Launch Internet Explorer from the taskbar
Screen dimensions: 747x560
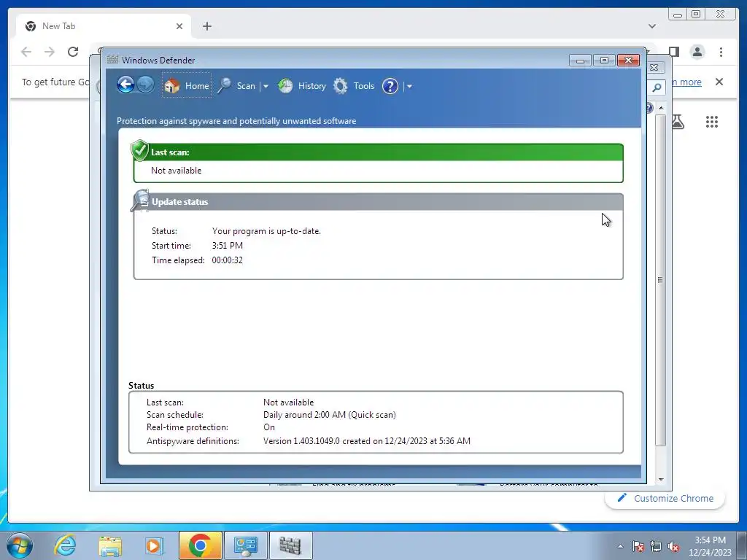point(65,545)
